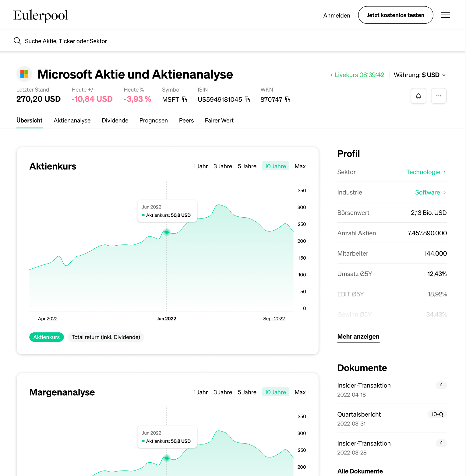Select 10 Jahre in Aktienkurs chart

[275, 166]
